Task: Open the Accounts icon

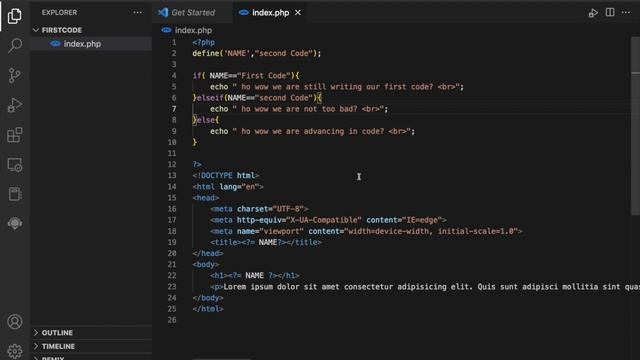Action: click(15, 322)
